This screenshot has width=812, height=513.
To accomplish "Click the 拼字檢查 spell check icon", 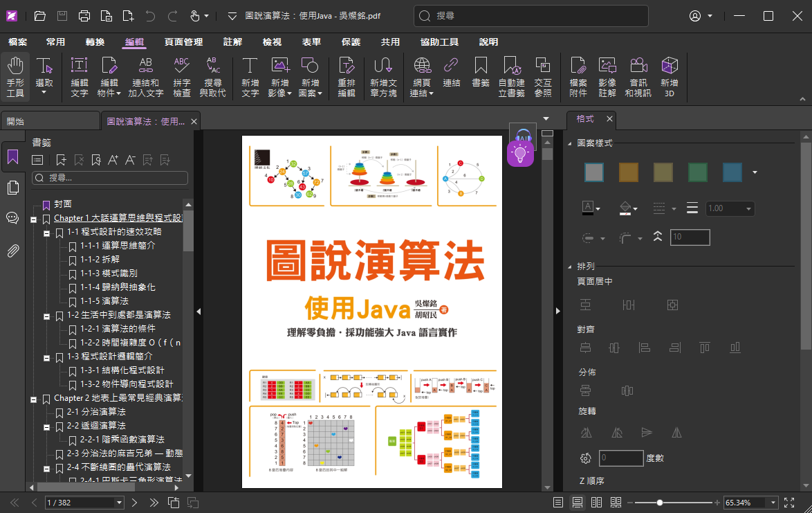I will (181, 76).
